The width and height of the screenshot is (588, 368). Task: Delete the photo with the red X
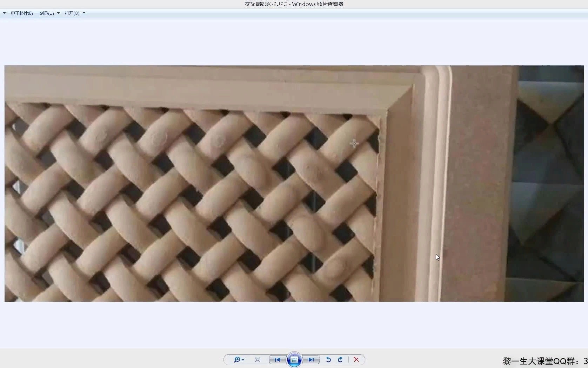click(x=356, y=360)
